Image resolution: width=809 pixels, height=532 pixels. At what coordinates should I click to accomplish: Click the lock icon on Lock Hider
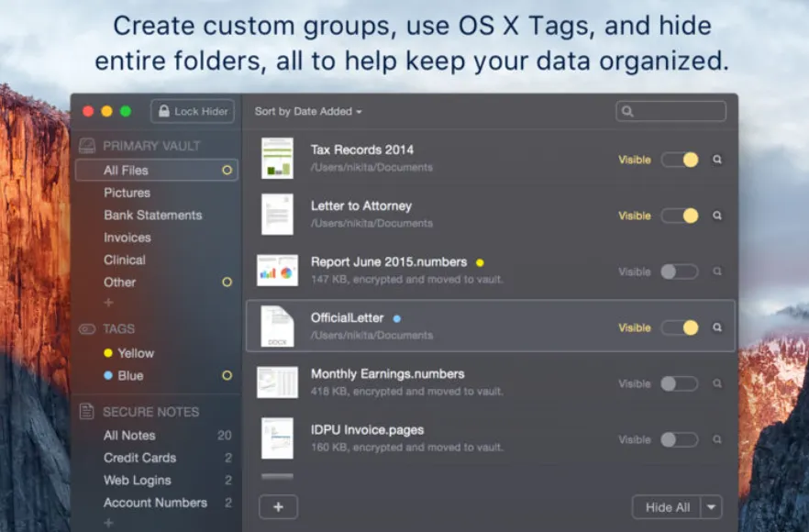(x=164, y=111)
